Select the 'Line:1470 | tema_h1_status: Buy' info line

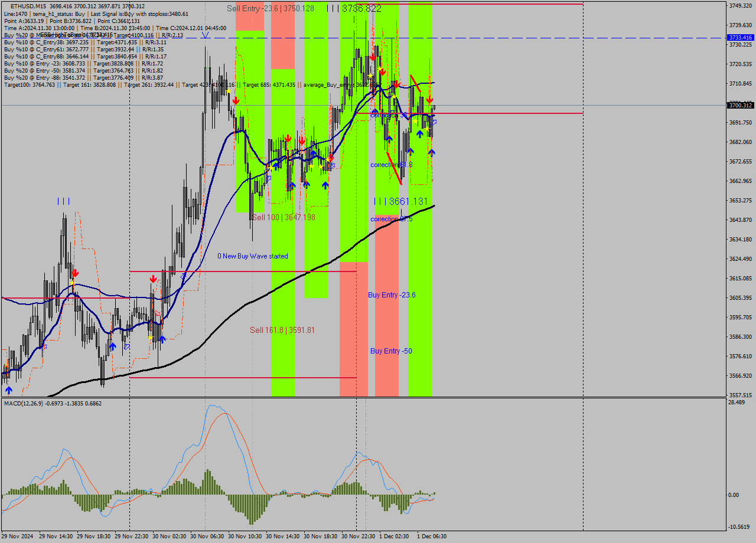coord(96,14)
